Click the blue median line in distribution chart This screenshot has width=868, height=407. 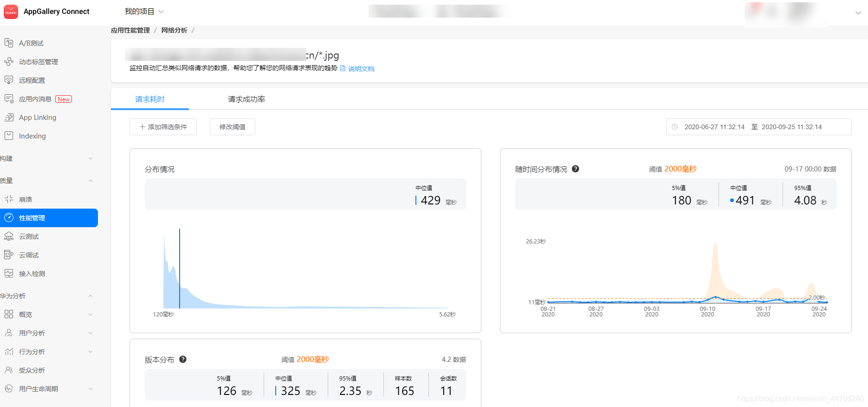click(x=180, y=269)
